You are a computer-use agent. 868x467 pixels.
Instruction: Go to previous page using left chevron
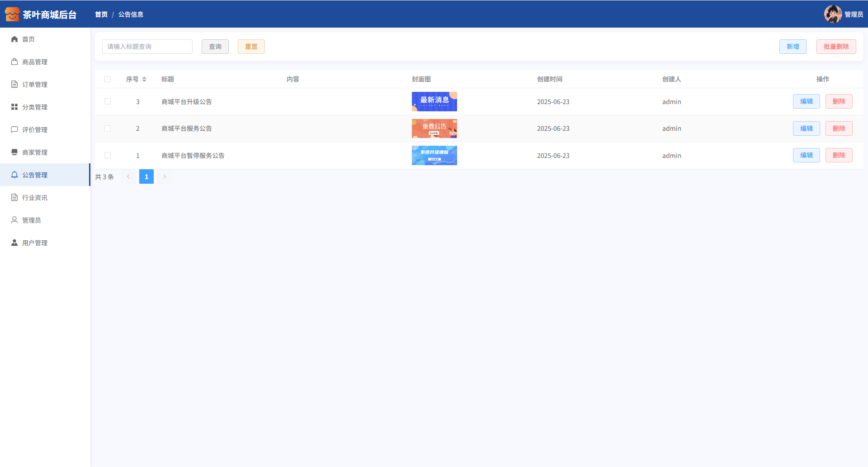[x=128, y=176]
